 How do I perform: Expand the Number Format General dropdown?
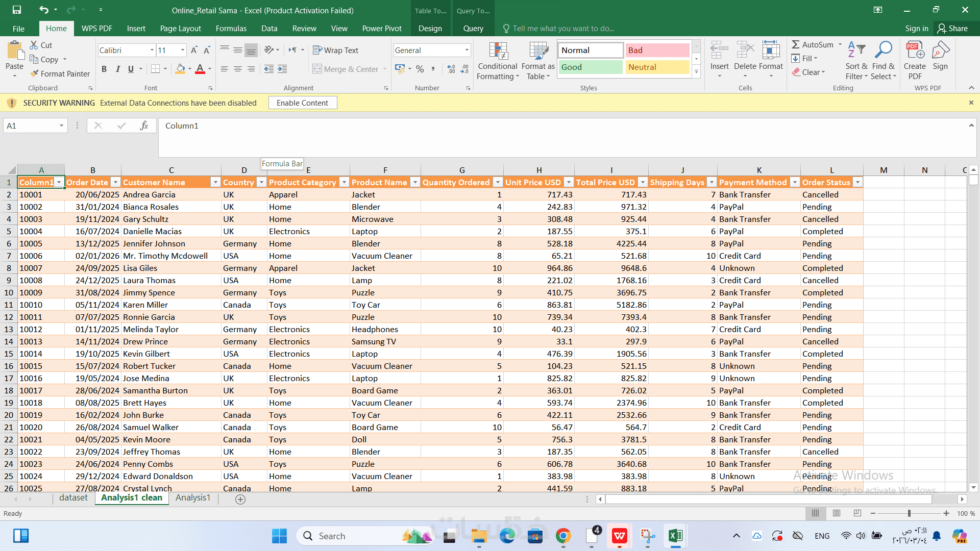[x=467, y=50]
